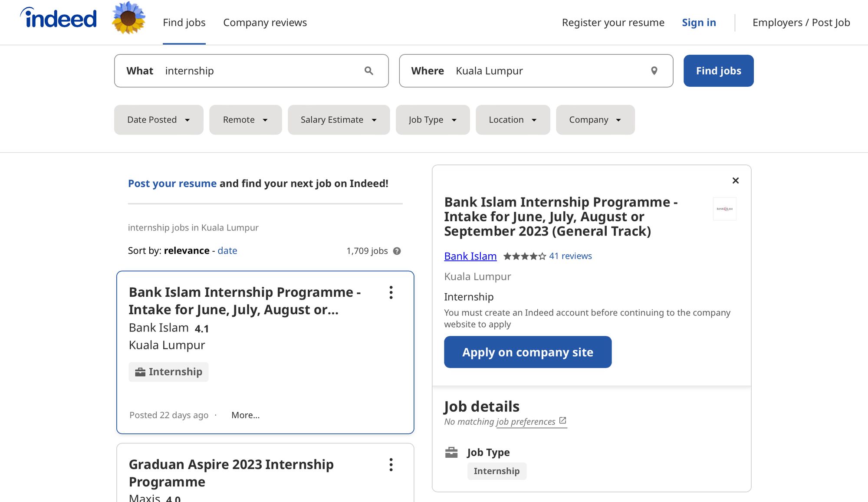Sort results by date
The width and height of the screenshot is (868, 502).
click(x=227, y=251)
